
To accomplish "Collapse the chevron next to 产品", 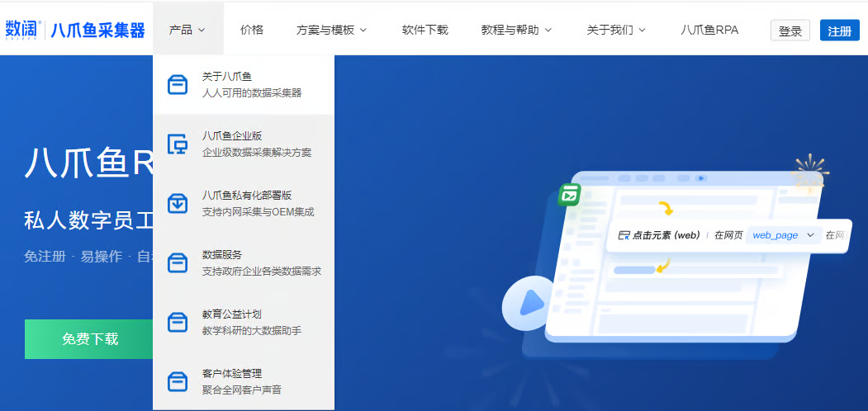I will [202, 31].
